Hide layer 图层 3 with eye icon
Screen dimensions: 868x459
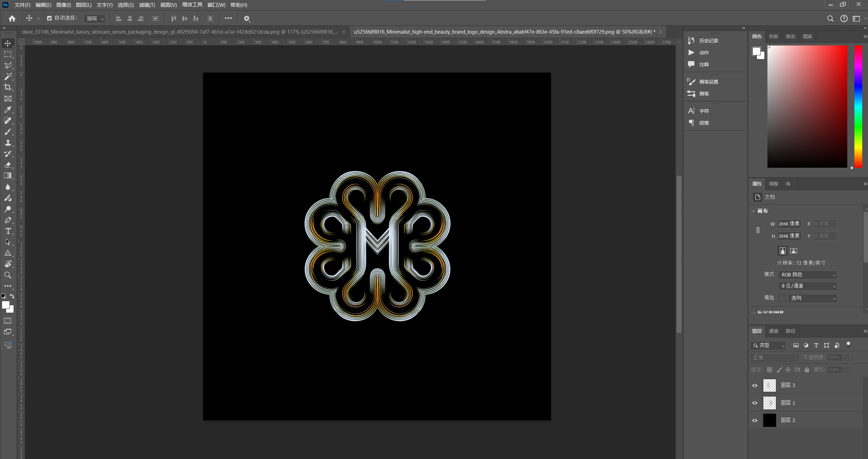(755, 385)
